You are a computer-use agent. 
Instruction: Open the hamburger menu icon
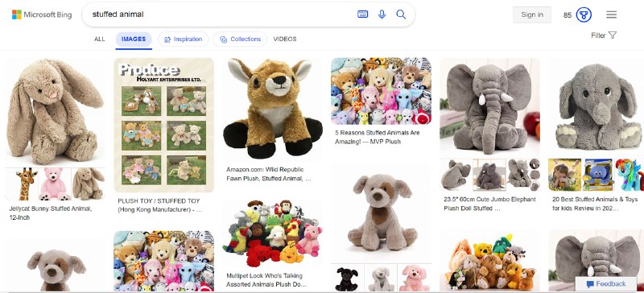click(611, 14)
